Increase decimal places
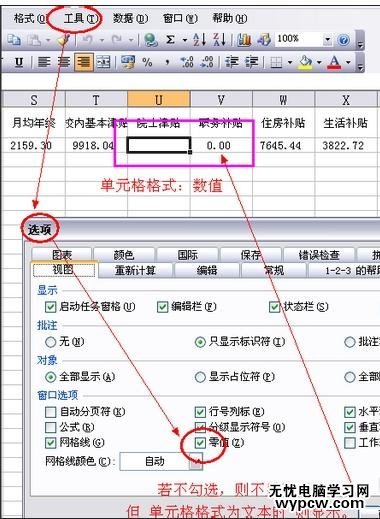Viewport: 380px width, 519px height. click(187, 62)
